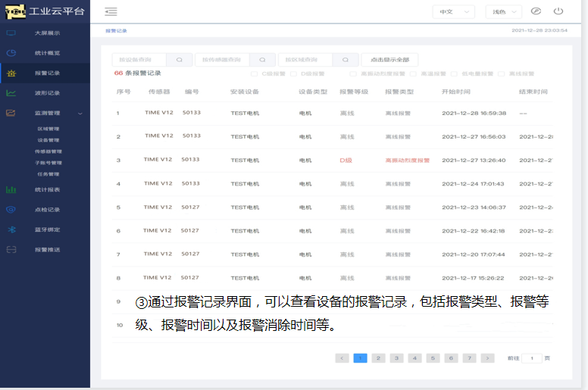Collapse the sidebar with the hamburger icon
The image size is (588, 390).
tap(111, 11)
